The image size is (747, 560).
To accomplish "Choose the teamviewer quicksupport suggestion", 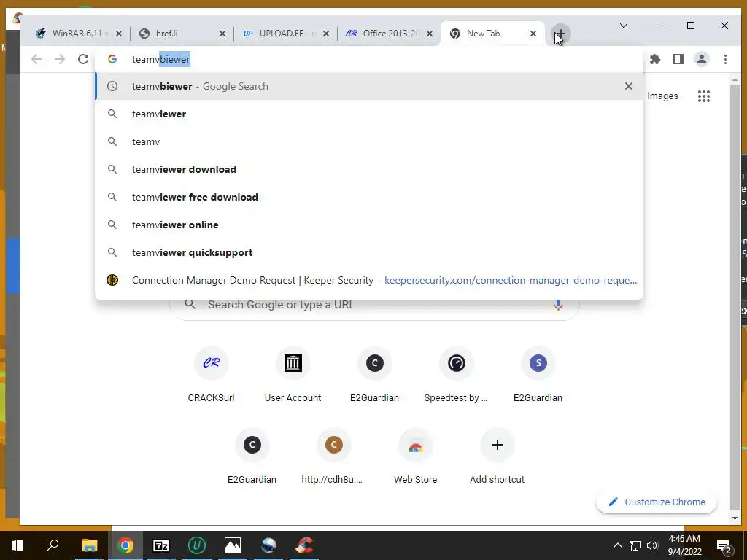I will coord(369,252).
